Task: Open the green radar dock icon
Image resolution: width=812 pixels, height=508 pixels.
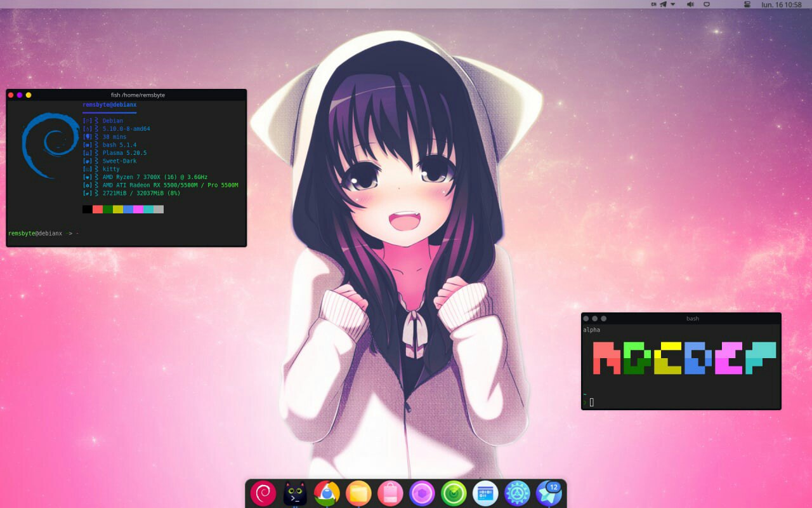Action: tap(454, 493)
